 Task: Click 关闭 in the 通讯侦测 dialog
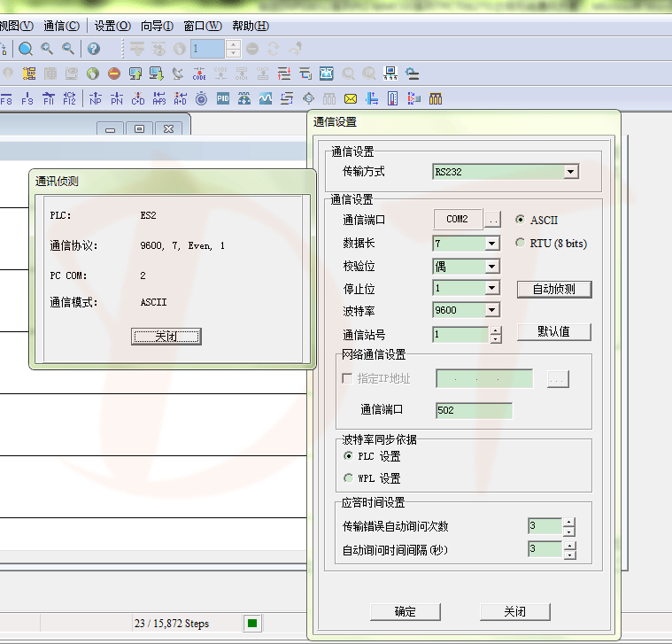[x=166, y=336]
